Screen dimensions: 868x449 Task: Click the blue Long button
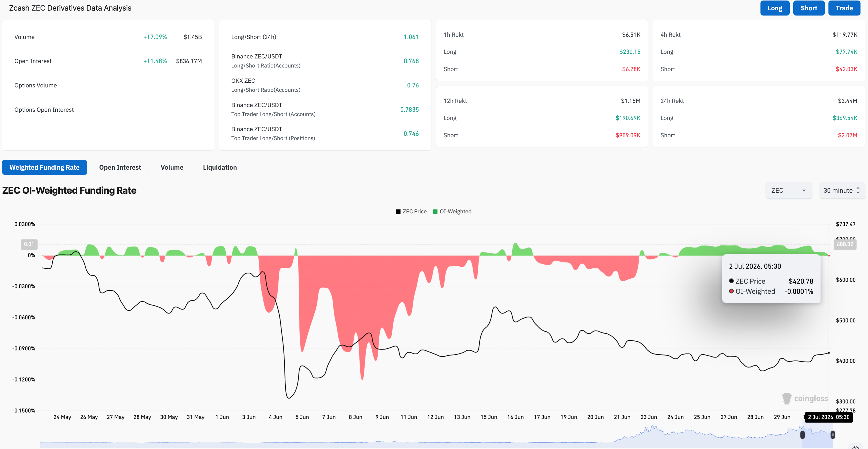click(775, 8)
